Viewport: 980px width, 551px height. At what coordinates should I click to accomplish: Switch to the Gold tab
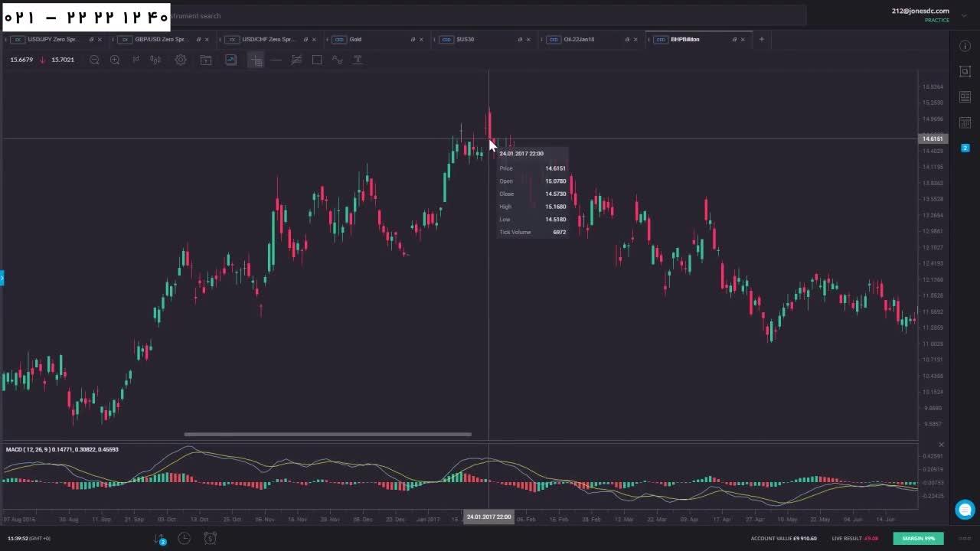(356, 39)
